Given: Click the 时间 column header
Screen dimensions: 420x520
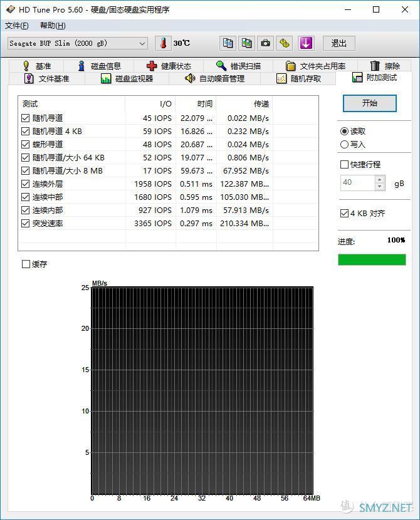Looking at the screenshot, I should 196,104.
